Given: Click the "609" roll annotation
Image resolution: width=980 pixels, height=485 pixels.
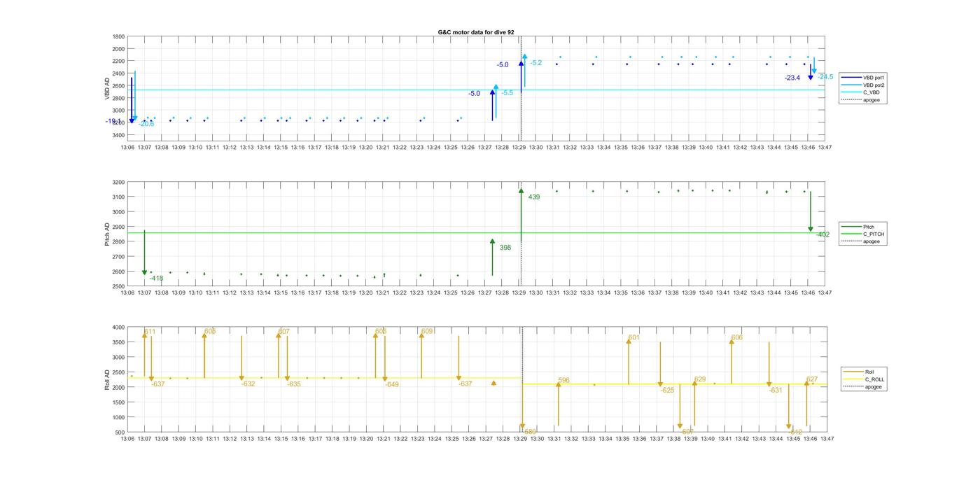Looking at the screenshot, I should click(427, 332).
